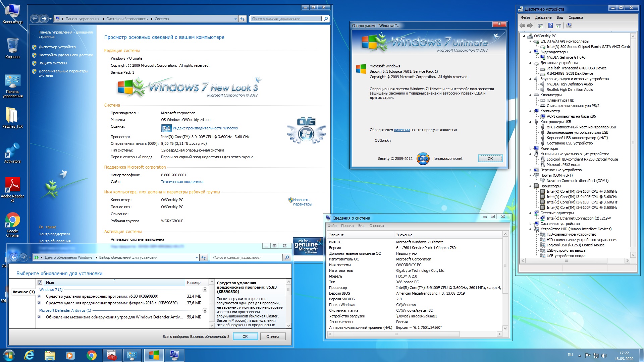
Task: Collapse the Дисковые устройства node
Action: tap(531, 63)
